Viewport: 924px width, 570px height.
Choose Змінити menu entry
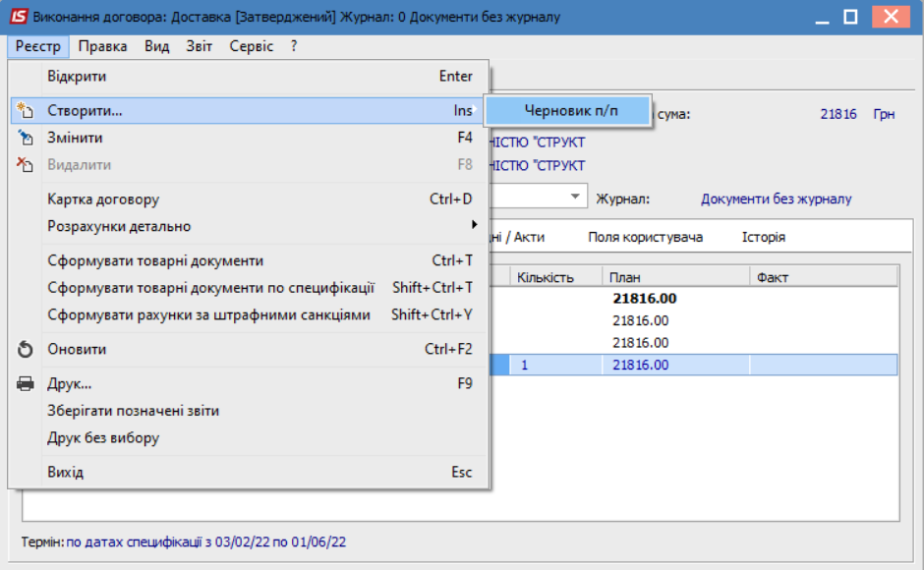tap(250, 138)
